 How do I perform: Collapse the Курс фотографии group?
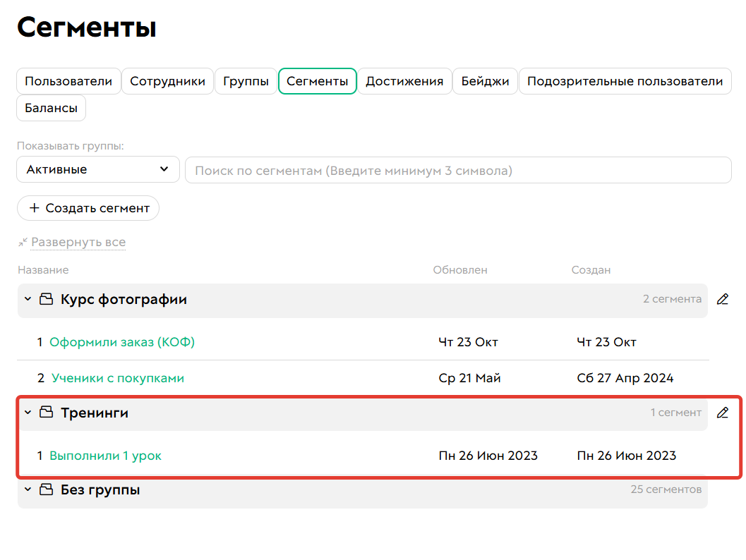click(x=28, y=299)
